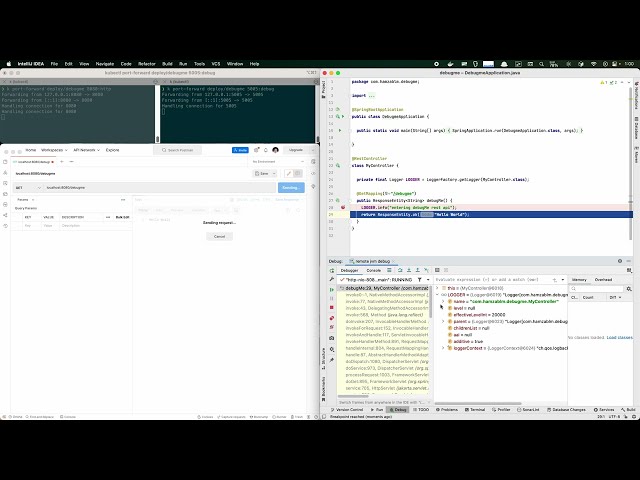The height and width of the screenshot is (480, 640).
Task: Expand 'this' variable node
Action: (x=437, y=288)
